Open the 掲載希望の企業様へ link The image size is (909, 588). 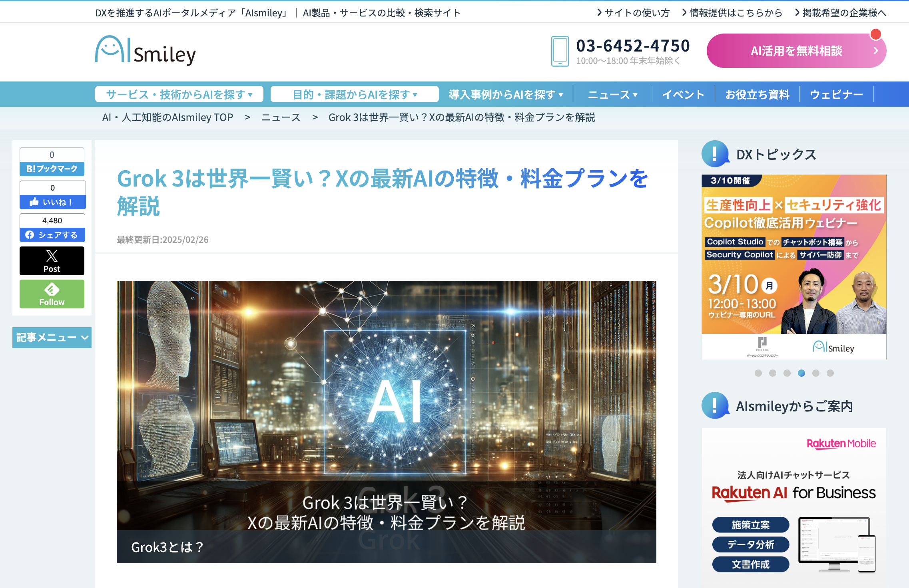tap(840, 13)
